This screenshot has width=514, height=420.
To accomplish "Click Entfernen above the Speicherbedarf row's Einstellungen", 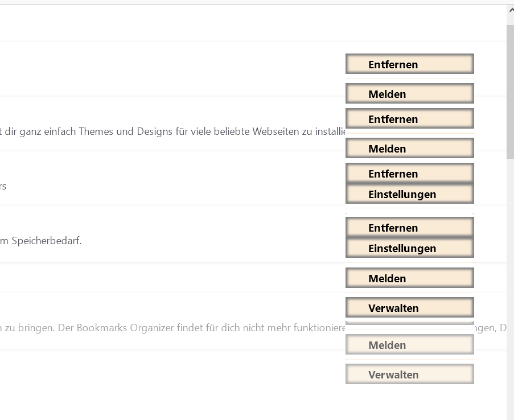I will [409, 228].
